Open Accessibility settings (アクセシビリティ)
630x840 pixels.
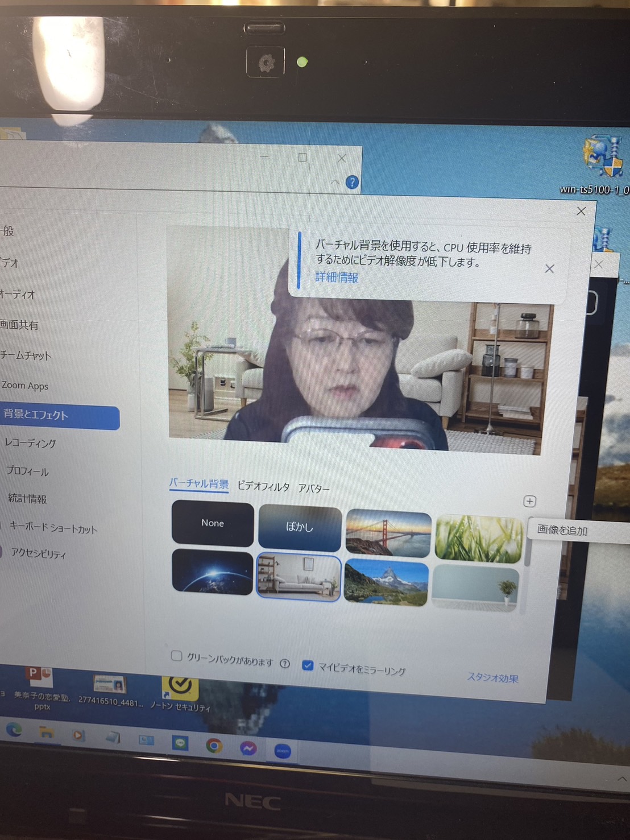coord(40,554)
